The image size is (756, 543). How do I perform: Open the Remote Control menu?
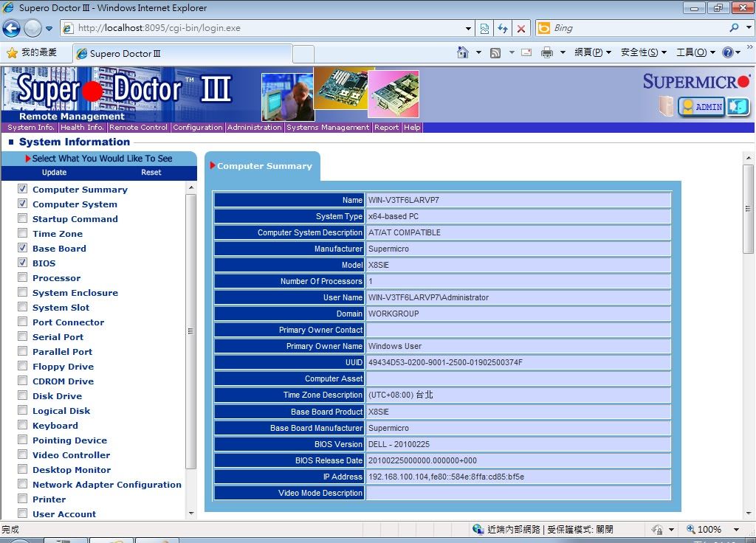138,128
